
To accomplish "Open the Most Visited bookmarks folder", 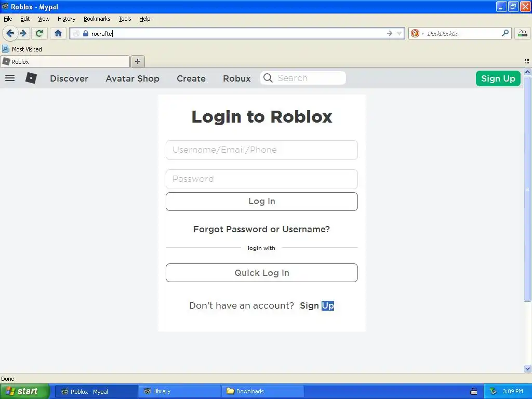I will click(x=22, y=49).
